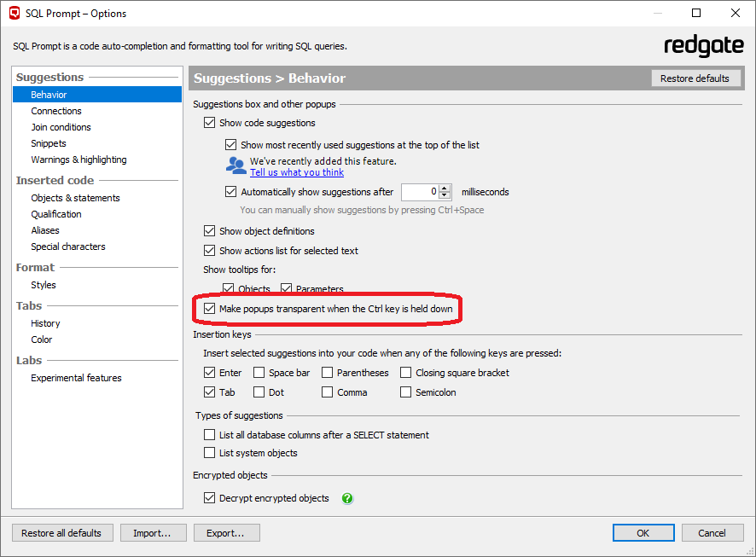This screenshot has height=557, width=756.
Task: Click the Redgate logo
Action: [703, 46]
